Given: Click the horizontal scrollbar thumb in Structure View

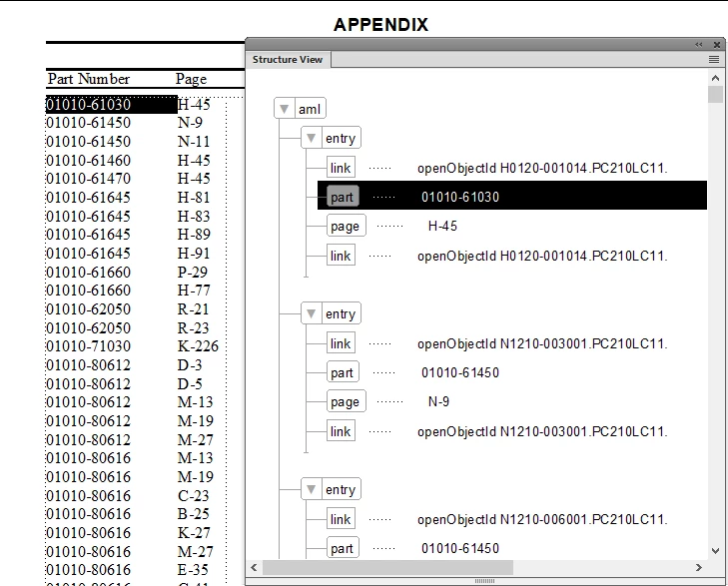Looking at the screenshot, I should tap(387, 567).
